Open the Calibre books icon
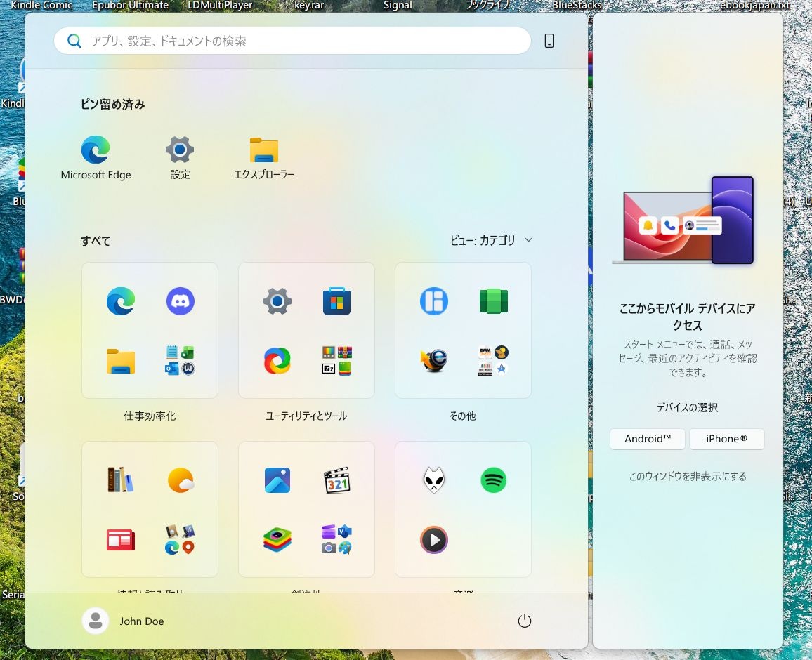The height and width of the screenshot is (660, 812). 121,480
